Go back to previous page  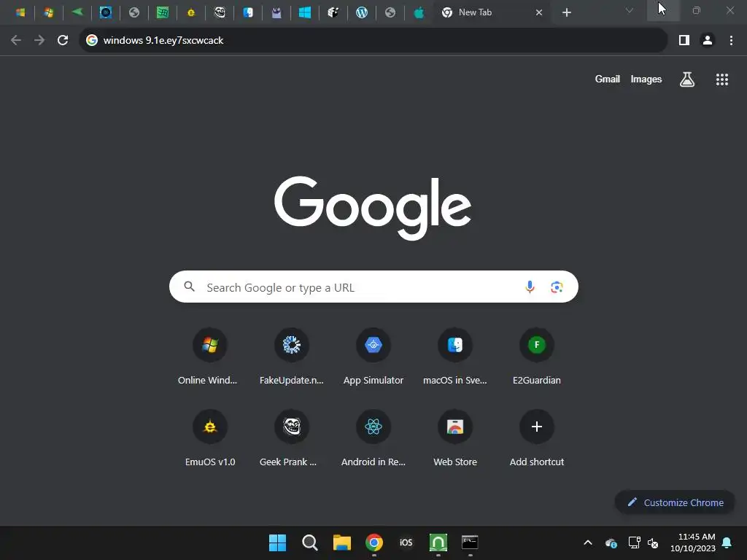(16, 41)
